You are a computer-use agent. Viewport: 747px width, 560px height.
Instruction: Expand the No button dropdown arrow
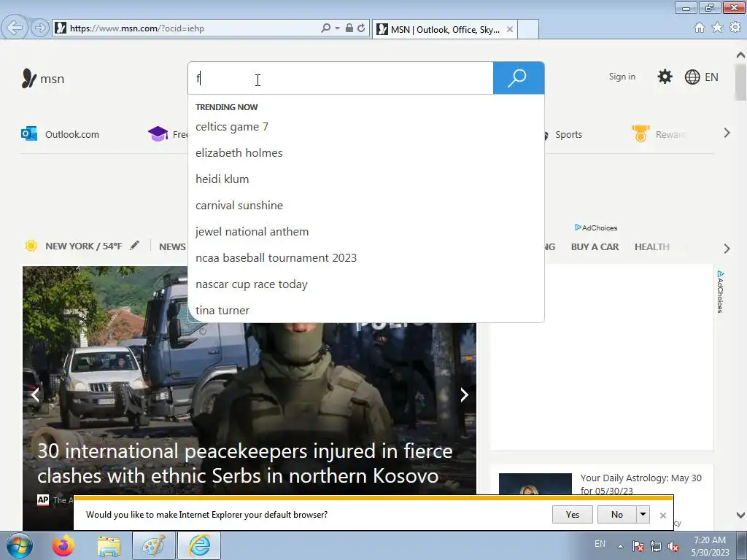pos(643,515)
